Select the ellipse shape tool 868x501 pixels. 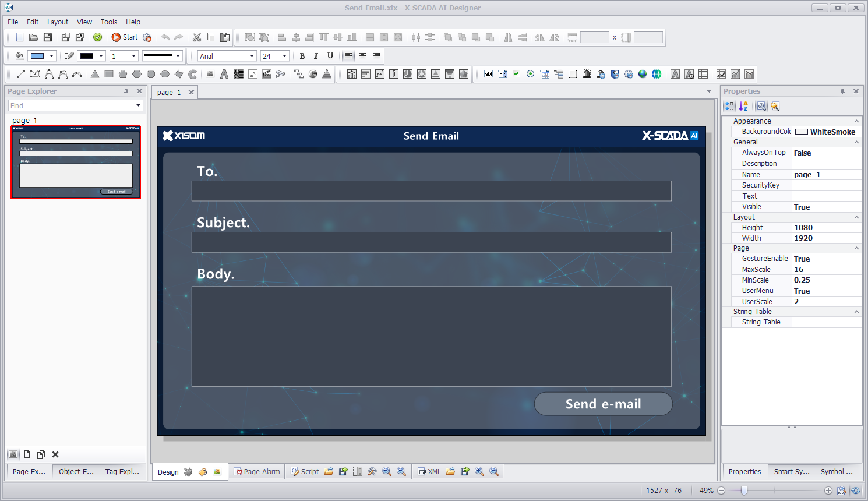coord(165,74)
